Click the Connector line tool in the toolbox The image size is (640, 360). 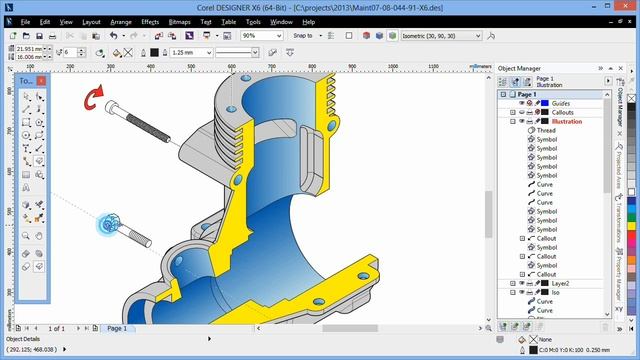27,161
